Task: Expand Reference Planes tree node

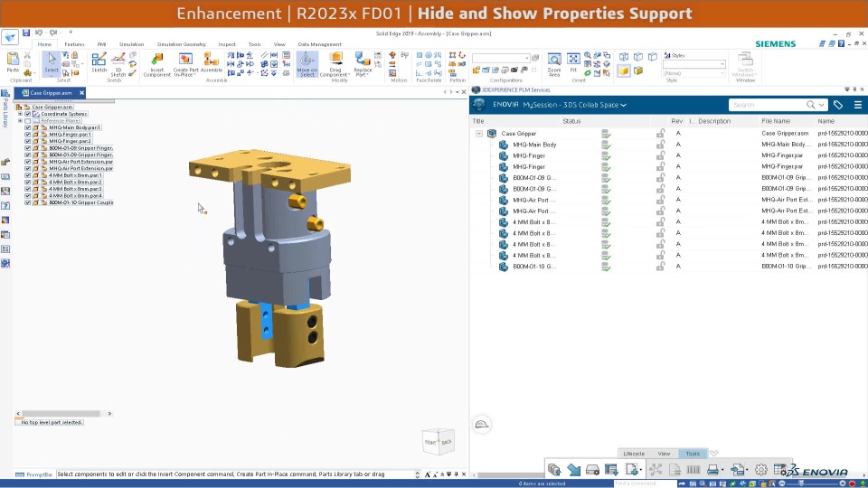Action: click(21, 120)
